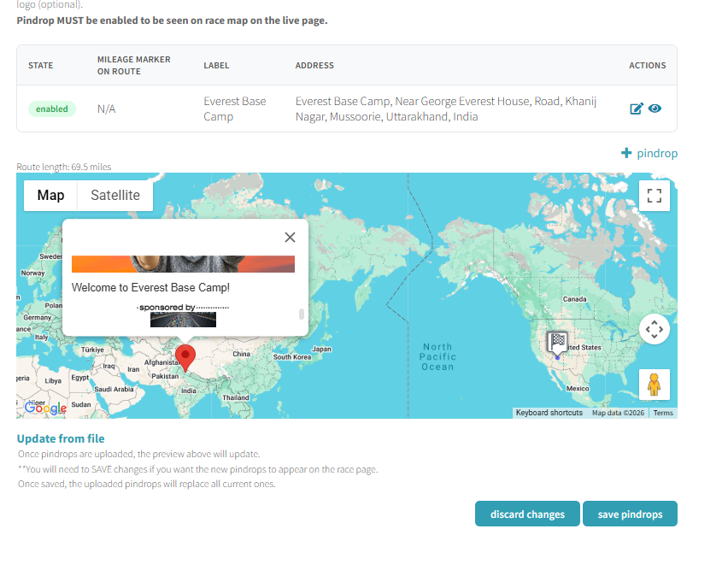Select the red pindrop marker near India
This screenshot has width=728, height=570.
tap(185, 354)
